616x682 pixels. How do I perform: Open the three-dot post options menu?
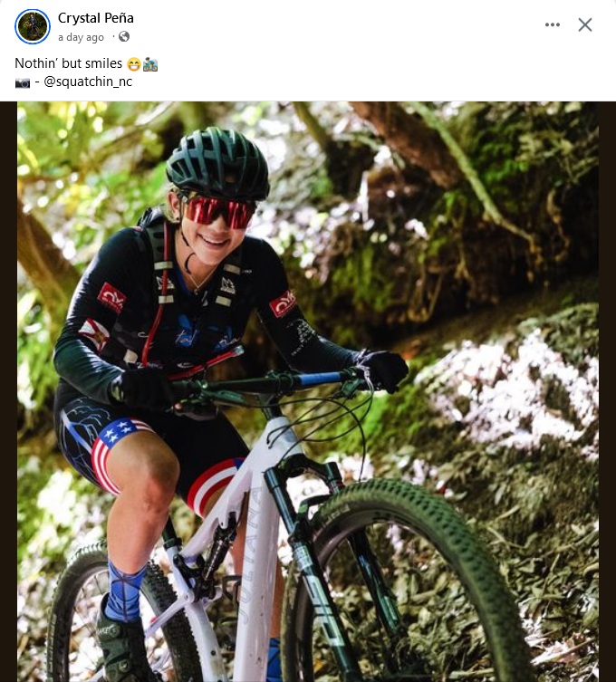click(553, 24)
